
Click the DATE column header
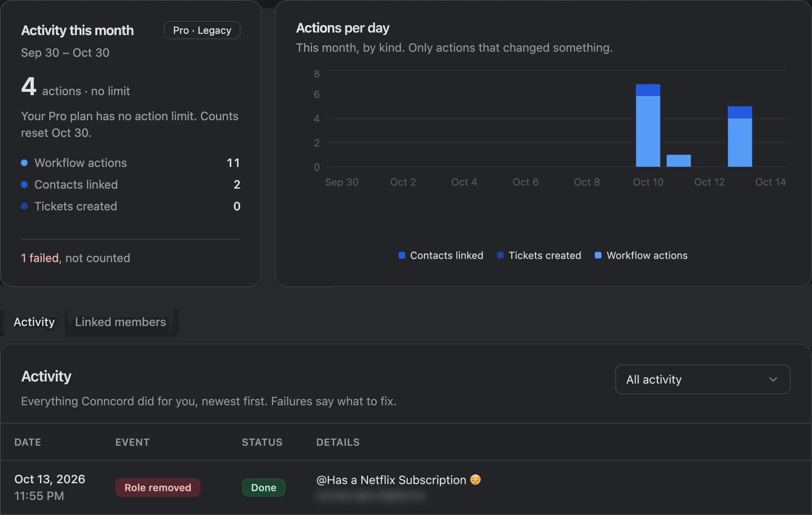(x=28, y=442)
